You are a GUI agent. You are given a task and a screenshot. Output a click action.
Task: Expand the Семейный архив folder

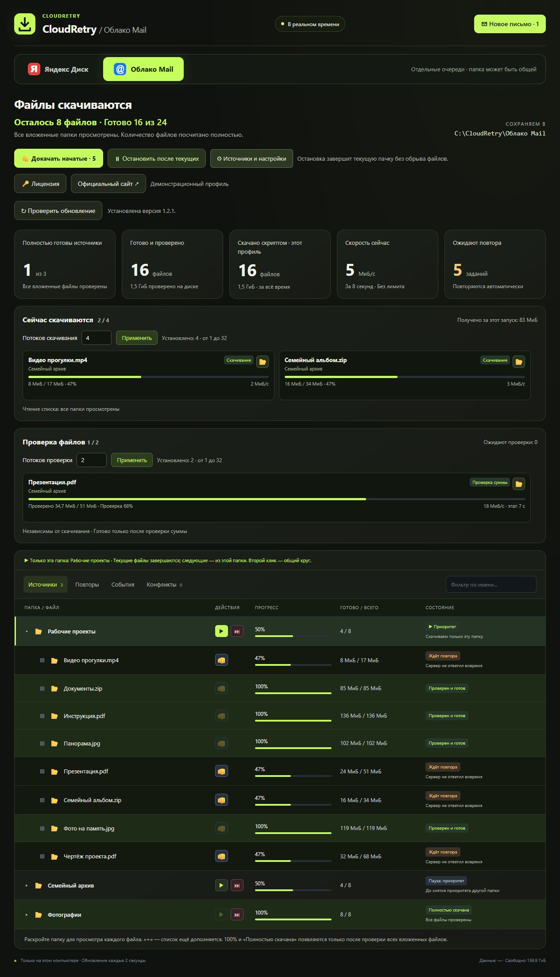27,886
